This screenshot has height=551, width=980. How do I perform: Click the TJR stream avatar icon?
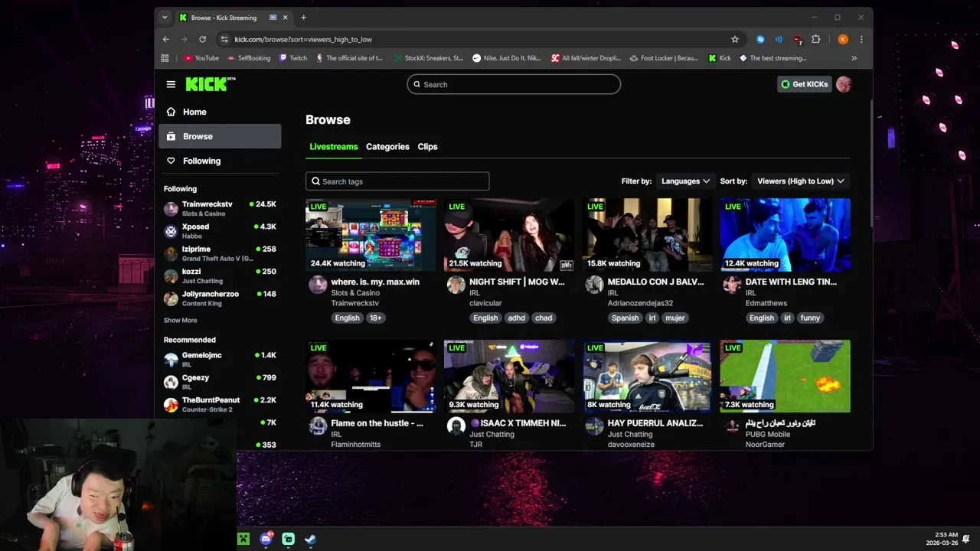456,426
